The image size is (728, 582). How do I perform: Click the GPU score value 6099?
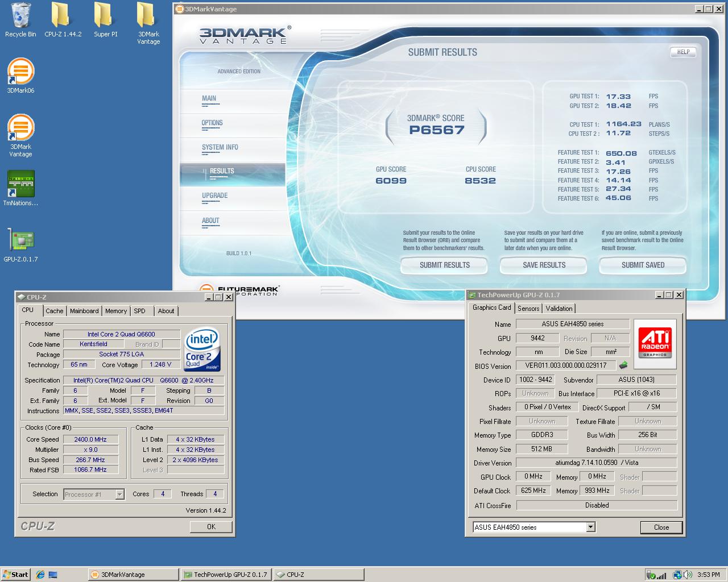[391, 181]
